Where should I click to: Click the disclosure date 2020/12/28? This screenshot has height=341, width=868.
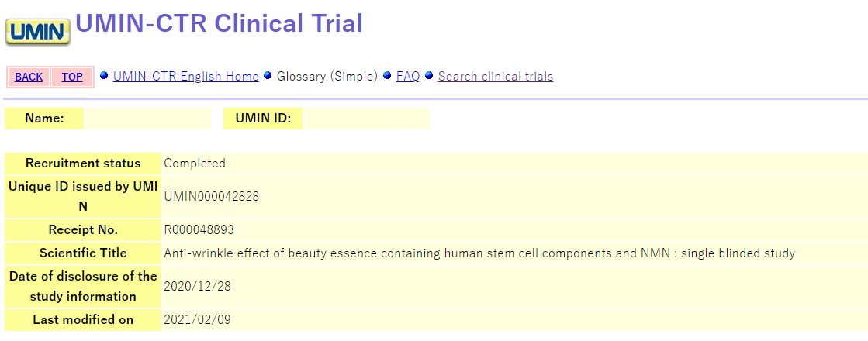(x=198, y=286)
